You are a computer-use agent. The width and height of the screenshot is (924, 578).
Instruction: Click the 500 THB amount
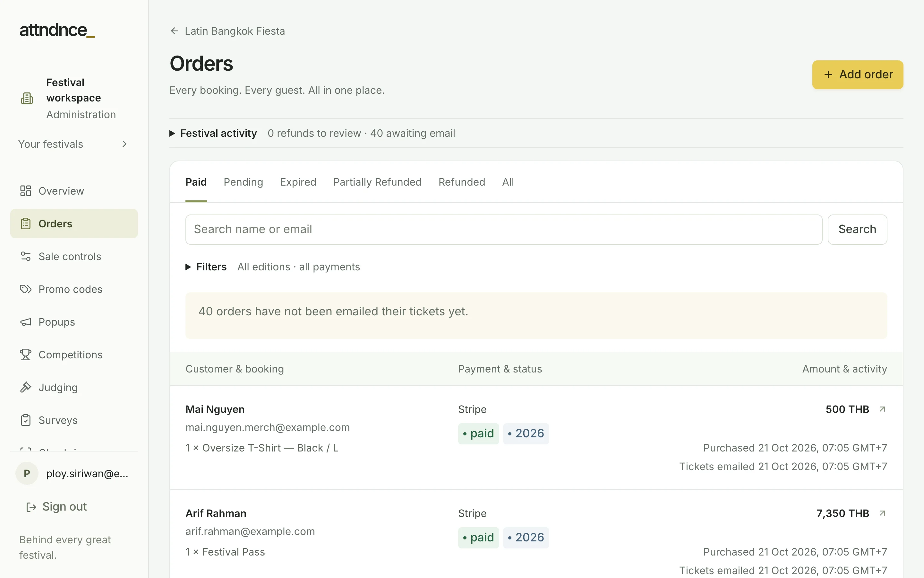[x=847, y=409]
